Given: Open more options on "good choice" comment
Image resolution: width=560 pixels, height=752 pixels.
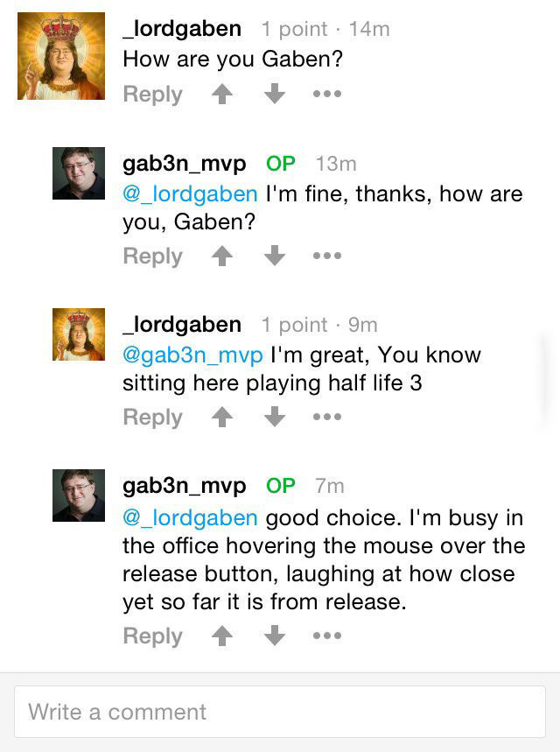Looking at the screenshot, I should coord(327,636).
